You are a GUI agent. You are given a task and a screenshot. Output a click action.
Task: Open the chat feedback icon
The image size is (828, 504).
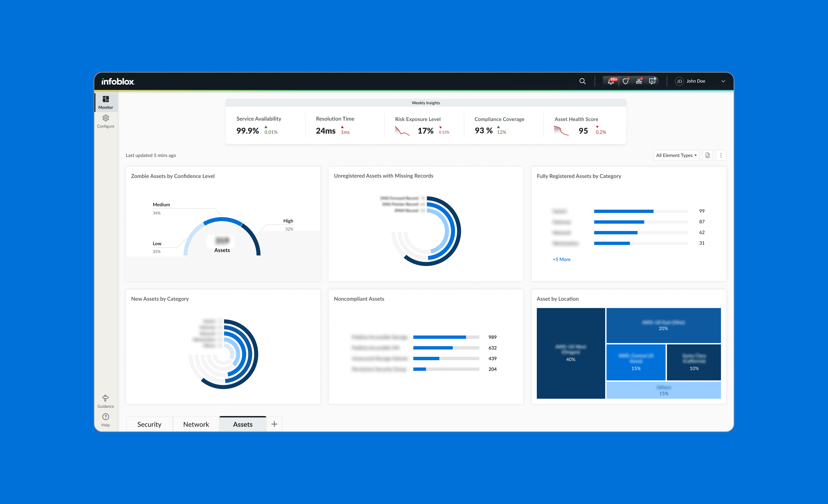point(652,81)
